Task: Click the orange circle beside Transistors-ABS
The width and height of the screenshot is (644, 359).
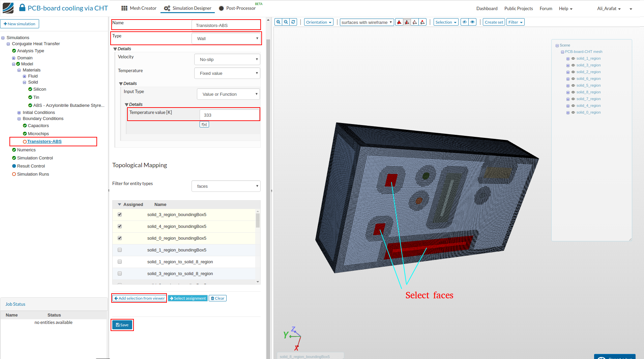Action: pyautogui.click(x=25, y=142)
